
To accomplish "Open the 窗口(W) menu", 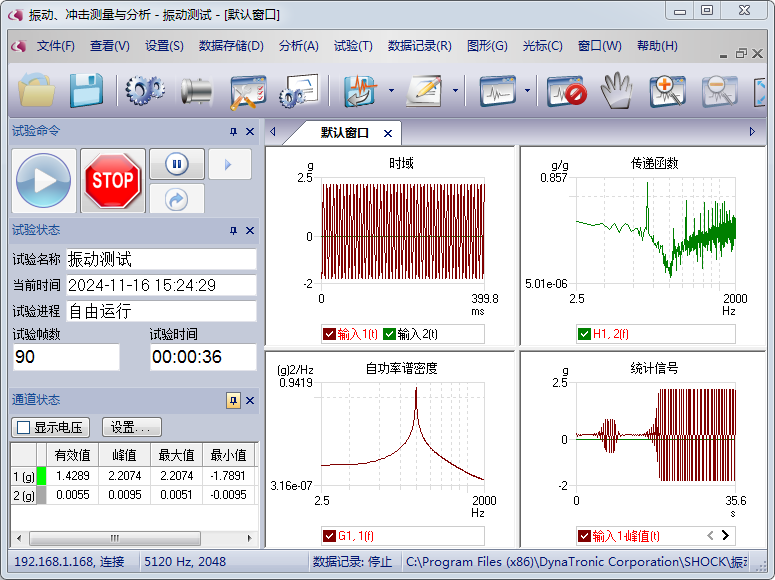I will coord(600,46).
